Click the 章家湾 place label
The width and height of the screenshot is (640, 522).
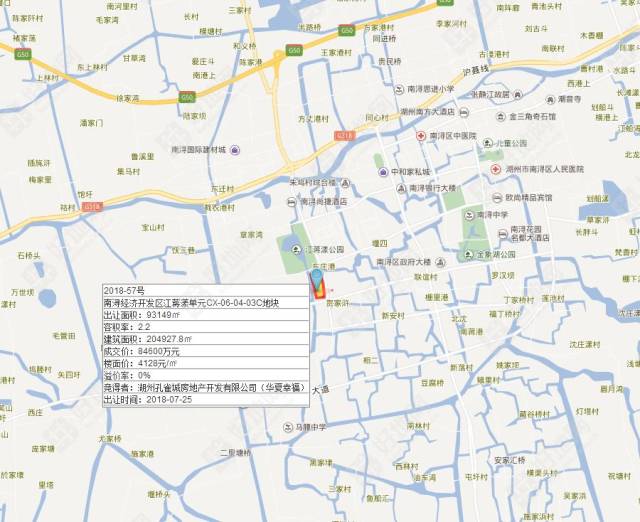click(x=251, y=235)
